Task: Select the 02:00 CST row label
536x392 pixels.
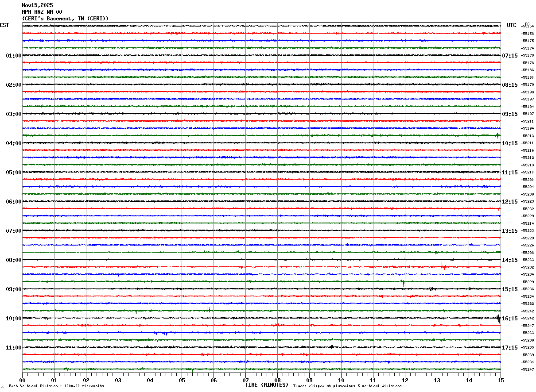Action: pyautogui.click(x=13, y=85)
